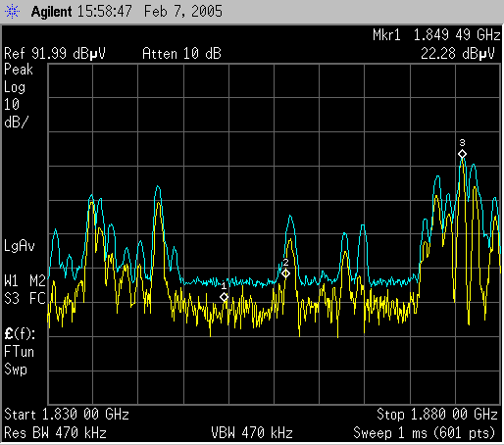Screen dimensions: 504x445
Task: Click the FTun Swp status annotation
Action: point(19,361)
